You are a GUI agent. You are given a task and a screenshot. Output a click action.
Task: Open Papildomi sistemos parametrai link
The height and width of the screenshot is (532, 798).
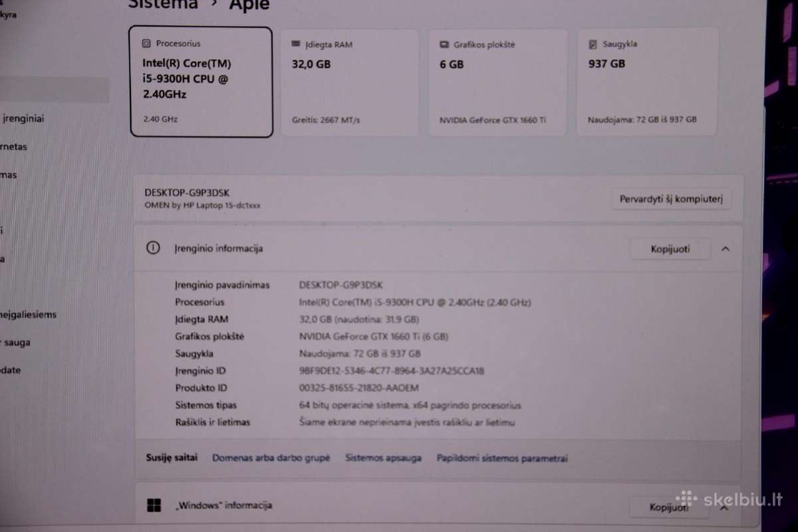pyautogui.click(x=502, y=458)
